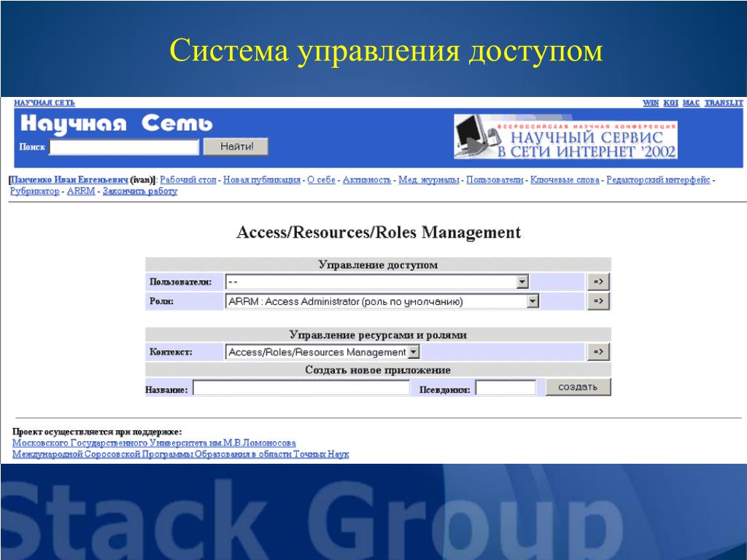
Task: Open Панченко Иван Евгеньевич profile link
Action: click(x=69, y=180)
